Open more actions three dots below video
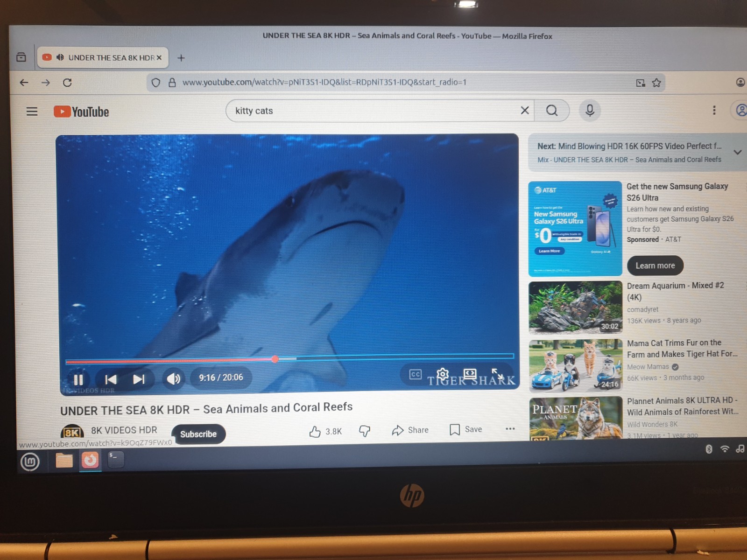The width and height of the screenshot is (747, 560). coord(510,428)
